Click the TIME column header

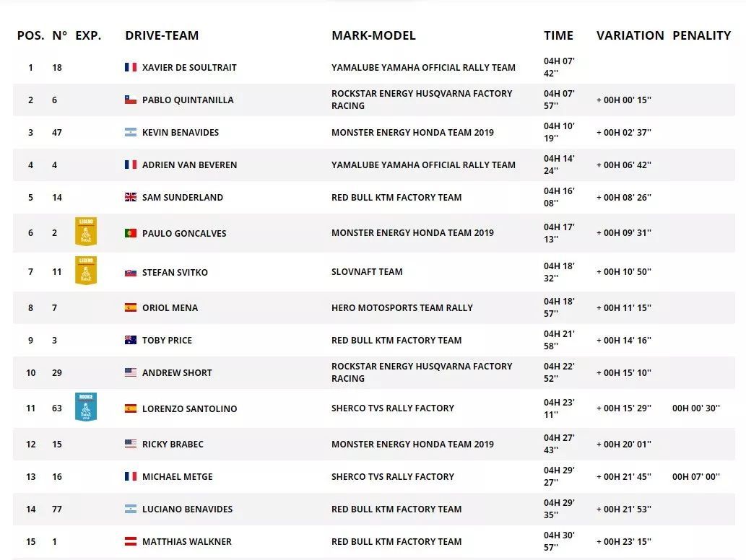[x=558, y=35]
